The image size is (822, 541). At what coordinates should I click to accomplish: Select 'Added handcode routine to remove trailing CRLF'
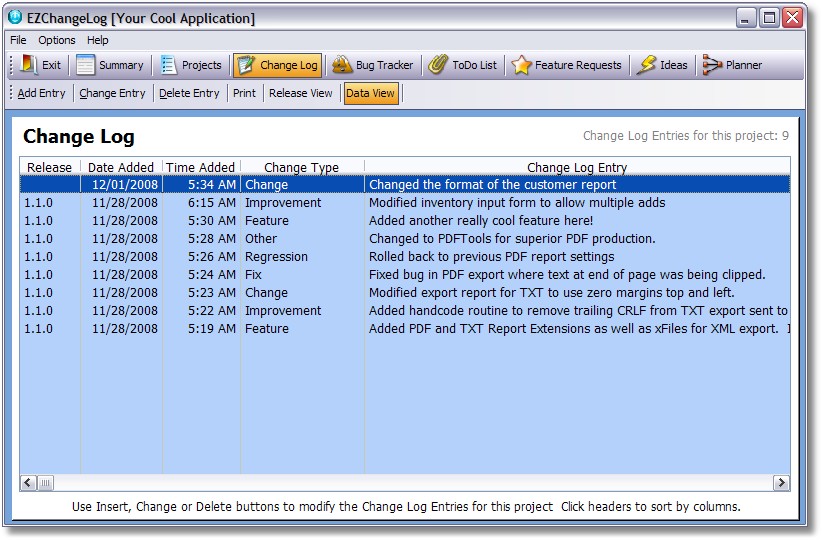tap(578, 311)
